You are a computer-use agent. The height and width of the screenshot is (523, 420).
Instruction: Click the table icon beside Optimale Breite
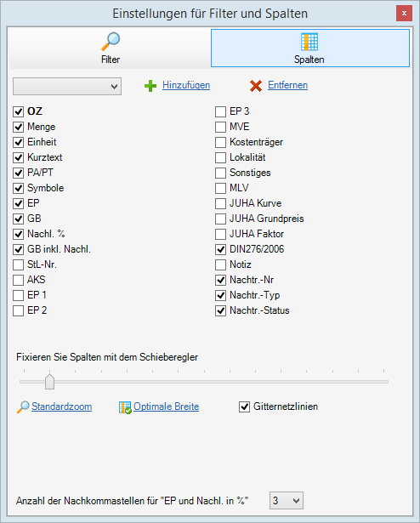[x=125, y=407]
